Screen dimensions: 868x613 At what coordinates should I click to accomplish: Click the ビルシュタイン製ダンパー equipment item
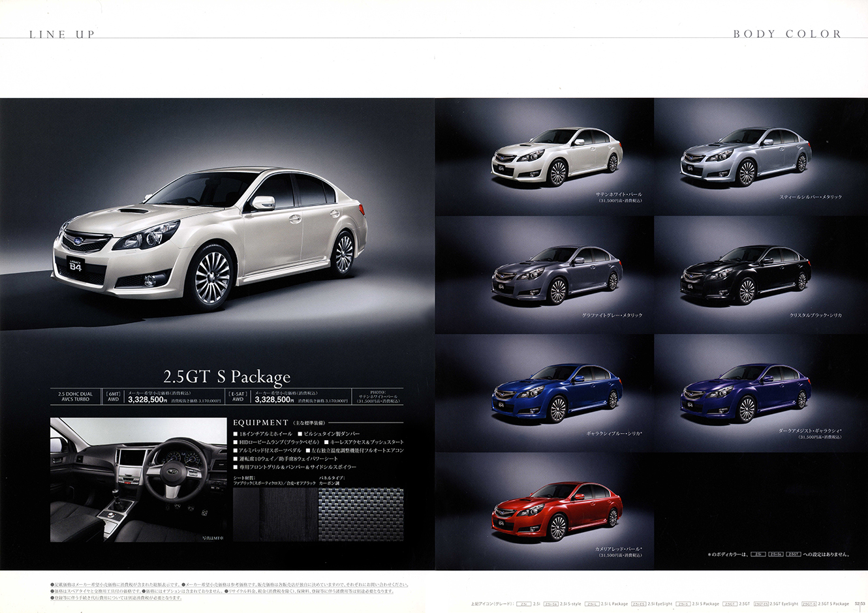[x=328, y=434]
